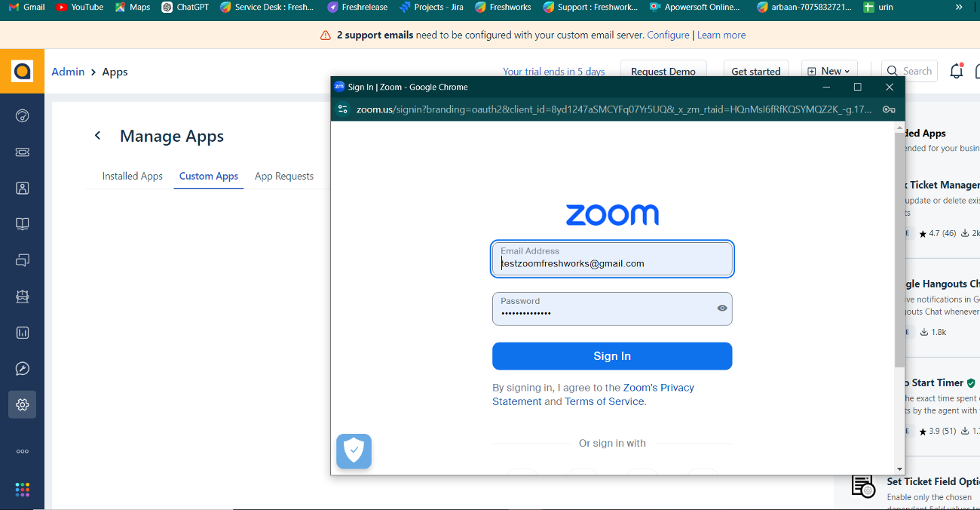Open the New dropdown button
Viewport: 980px width, 510px height.
tap(829, 71)
